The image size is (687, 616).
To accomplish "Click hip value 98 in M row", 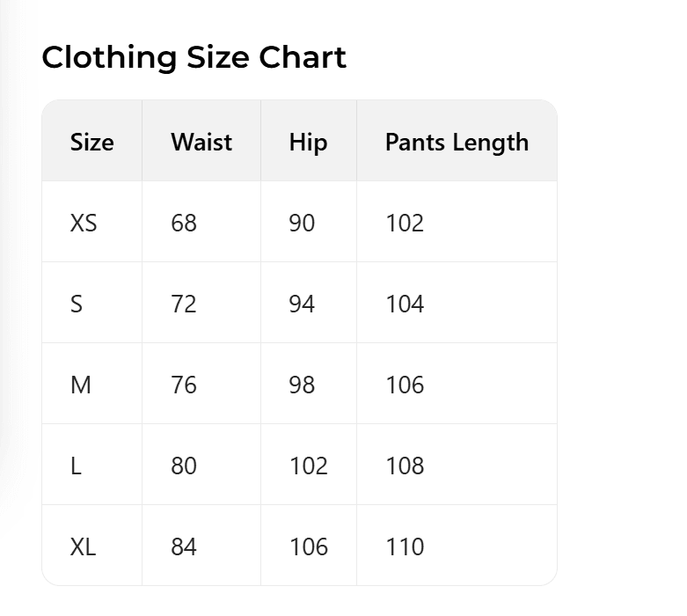I will click(x=302, y=385).
